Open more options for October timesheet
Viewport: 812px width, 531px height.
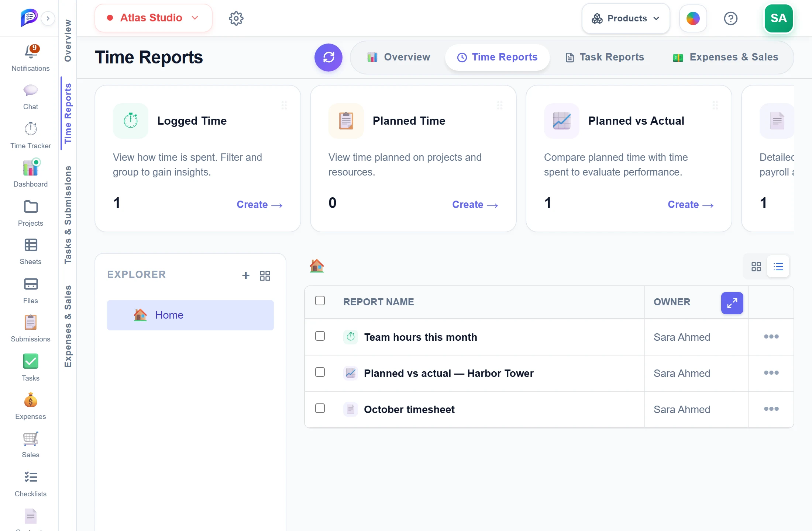point(771,409)
